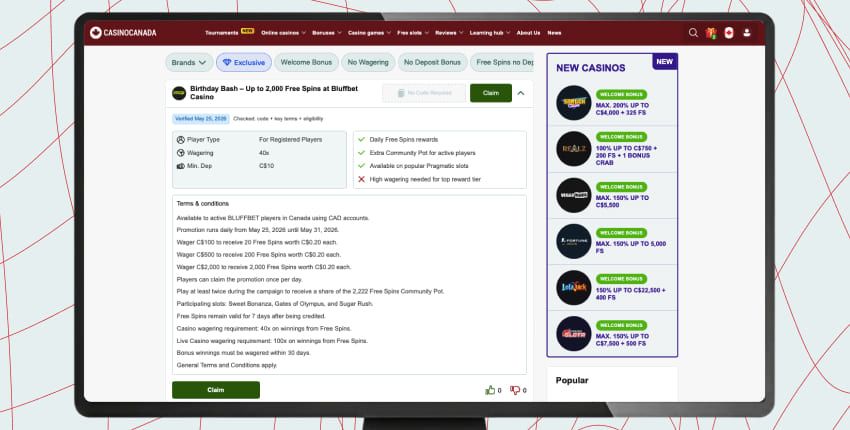Open the 150% UP TO C$22,500 offer

(x=630, y=294)
